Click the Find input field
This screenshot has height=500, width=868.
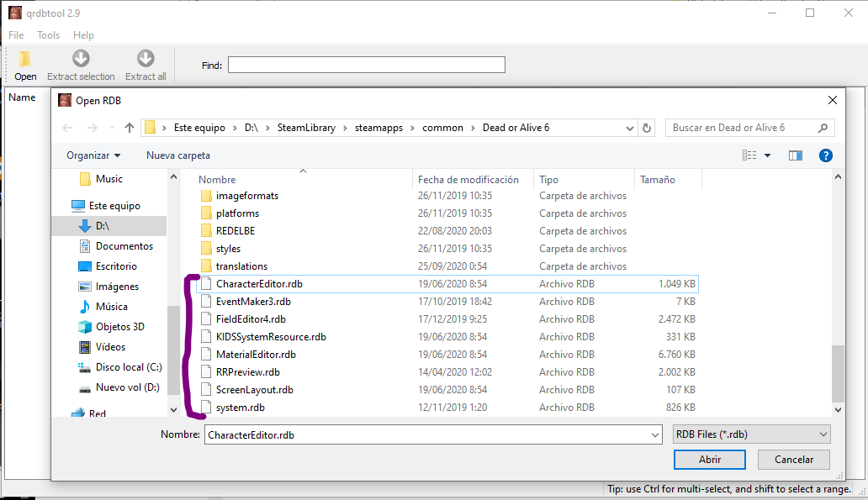(x=367, y=65)
